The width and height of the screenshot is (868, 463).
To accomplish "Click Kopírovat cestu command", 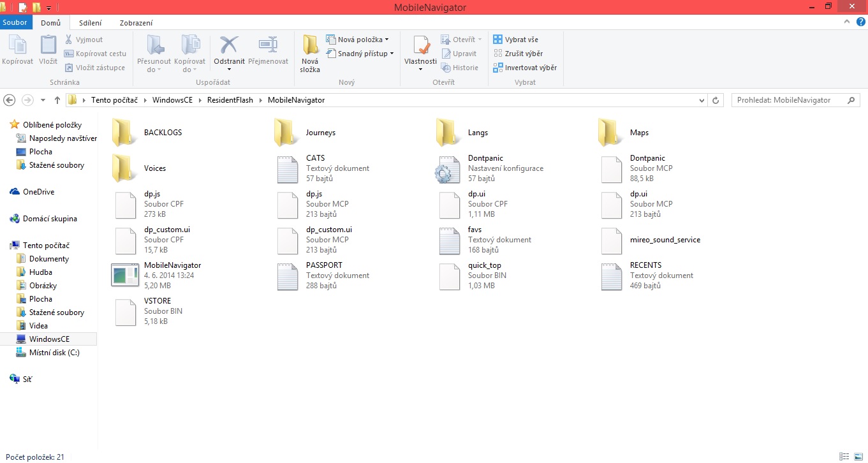I will (96, 54).
